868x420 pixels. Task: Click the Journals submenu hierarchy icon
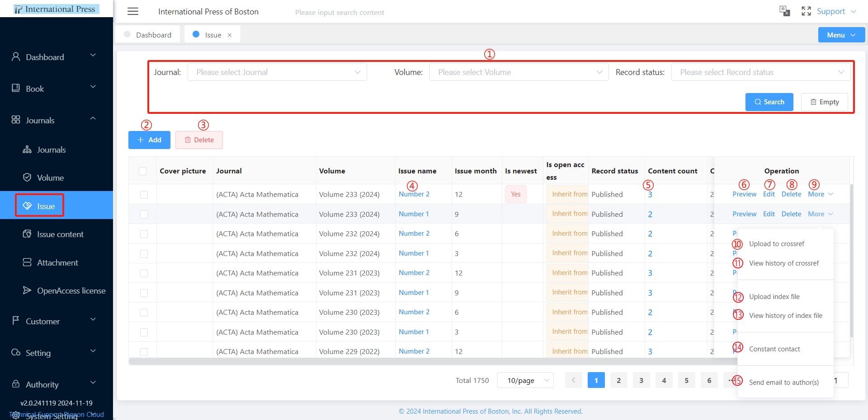click(27, 149)
